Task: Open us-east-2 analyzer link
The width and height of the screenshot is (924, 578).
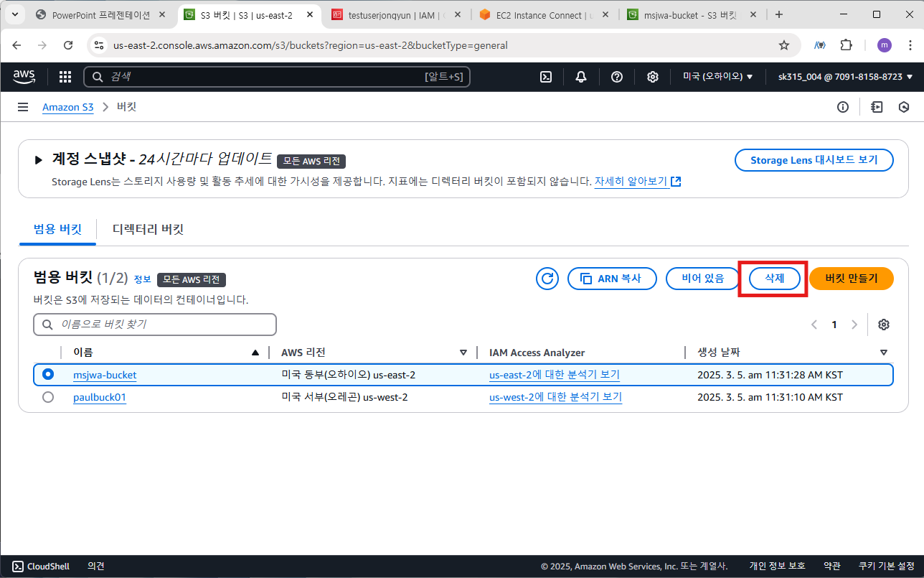Action: click(555, 375)
